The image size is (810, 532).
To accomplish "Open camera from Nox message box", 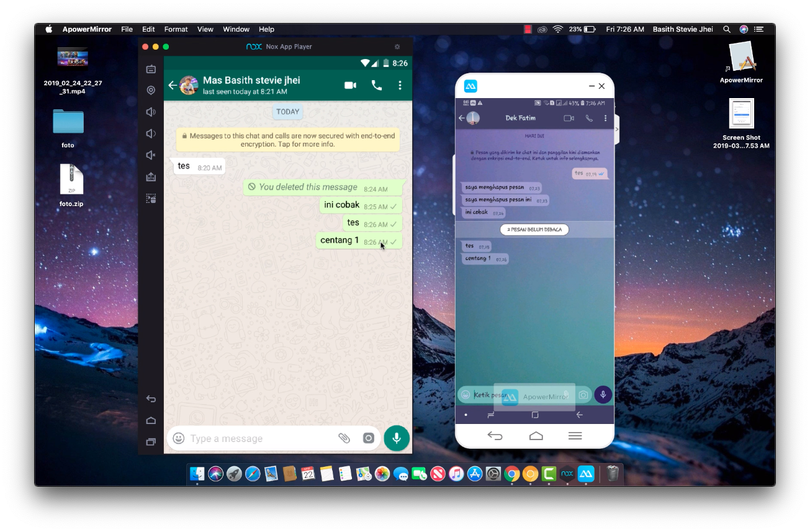I will coord(369,438).
